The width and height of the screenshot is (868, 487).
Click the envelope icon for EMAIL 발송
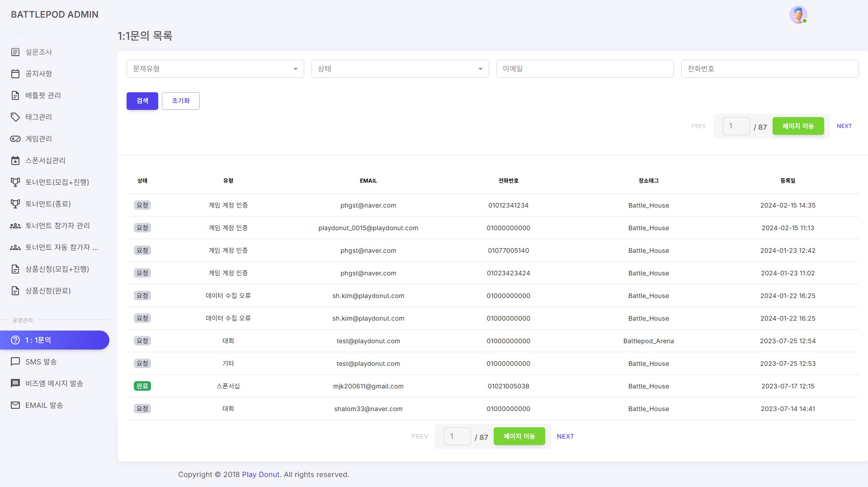tap(15, 405)
